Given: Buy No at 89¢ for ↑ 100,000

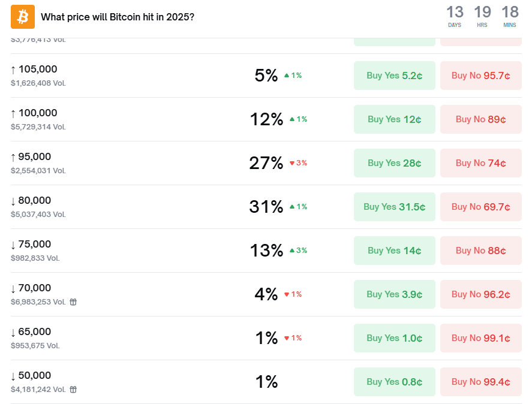Looking at the screenshot, I should [481, 119].
